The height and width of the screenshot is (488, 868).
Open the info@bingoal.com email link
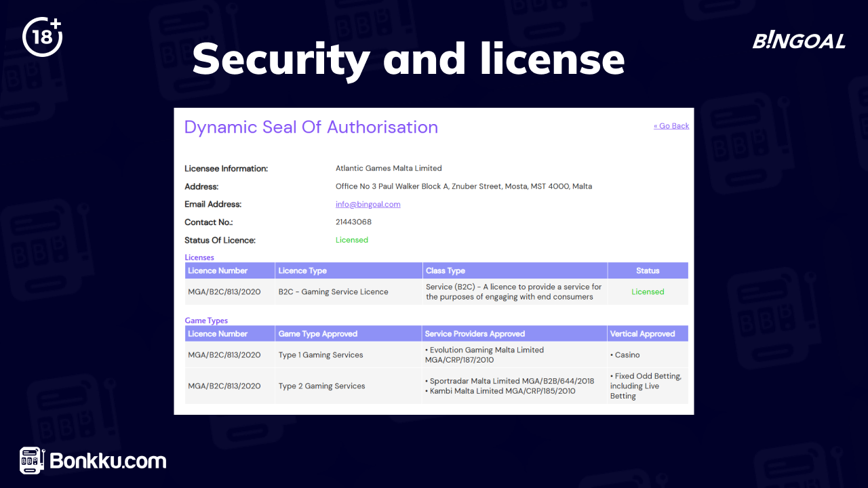click(368, 204)
